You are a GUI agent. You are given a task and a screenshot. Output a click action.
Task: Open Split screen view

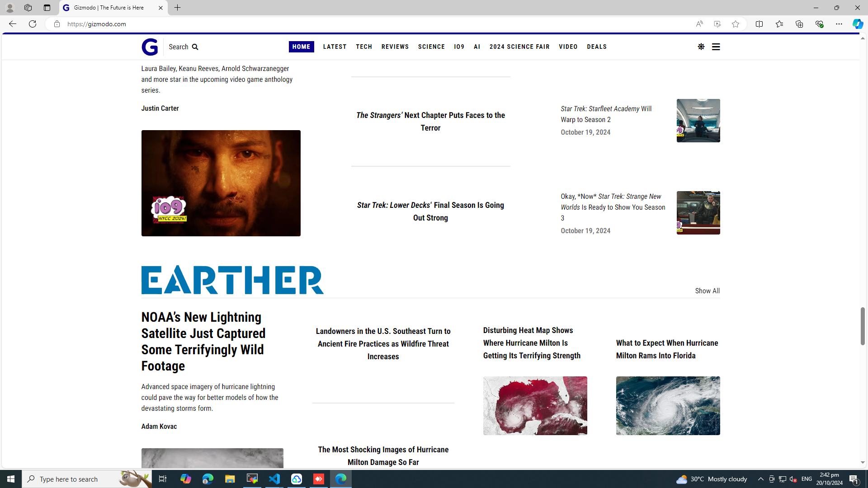759,24
